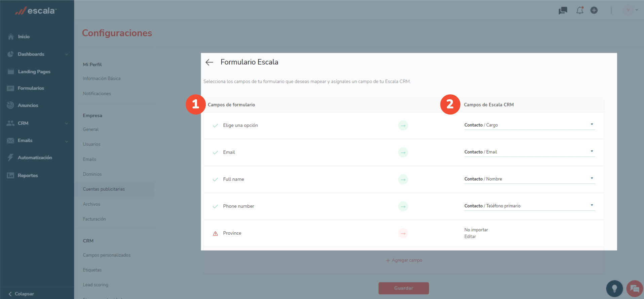Click the arrow icon in Email row

click(403, 153)
